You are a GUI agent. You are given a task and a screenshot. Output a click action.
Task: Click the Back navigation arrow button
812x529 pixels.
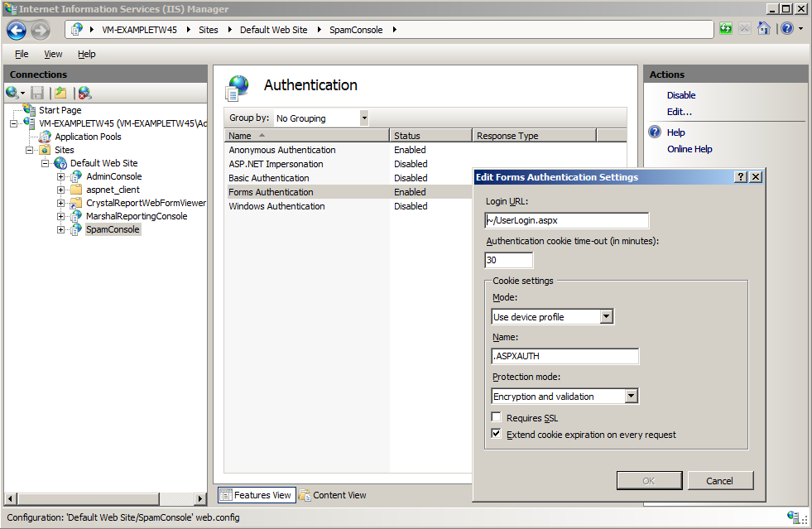17,31
